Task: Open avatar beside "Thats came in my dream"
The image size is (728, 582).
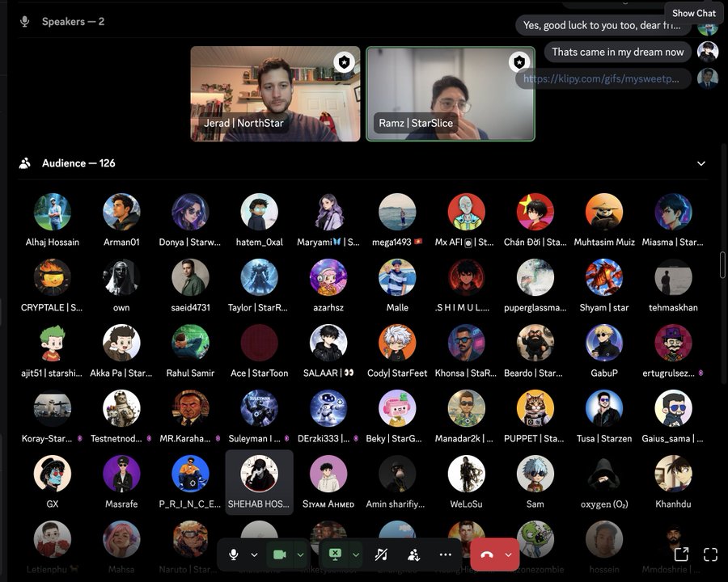Action: (x=708, y=52)
